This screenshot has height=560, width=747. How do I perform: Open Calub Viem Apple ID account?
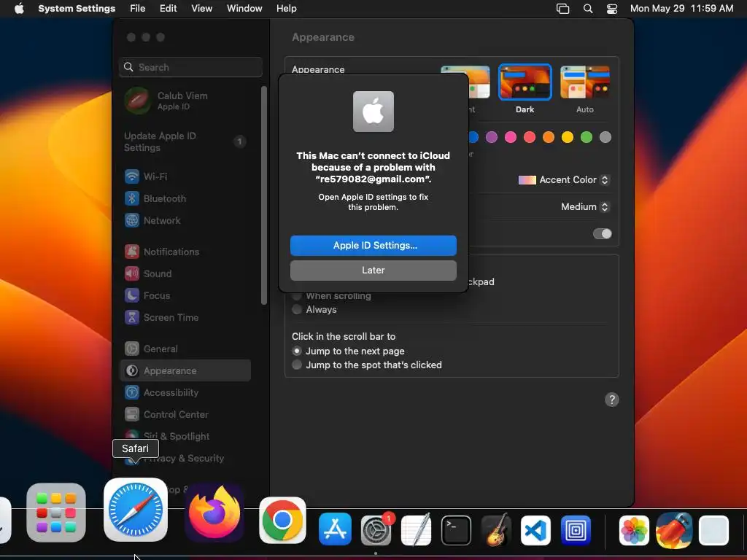(185, 101)
